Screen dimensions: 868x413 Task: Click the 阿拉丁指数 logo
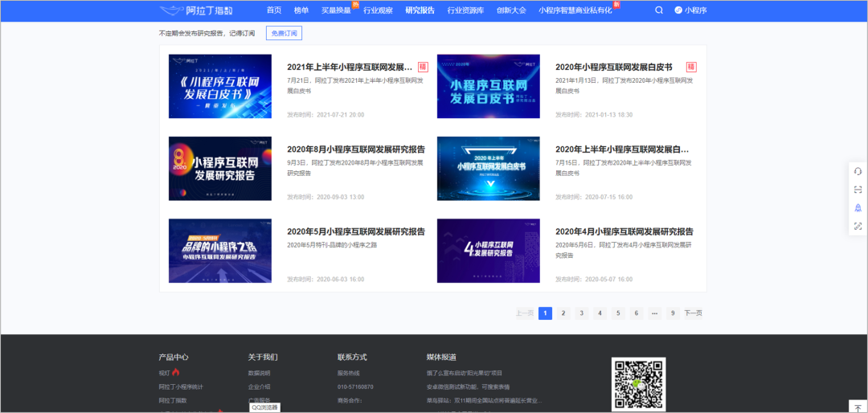[186, 10]
